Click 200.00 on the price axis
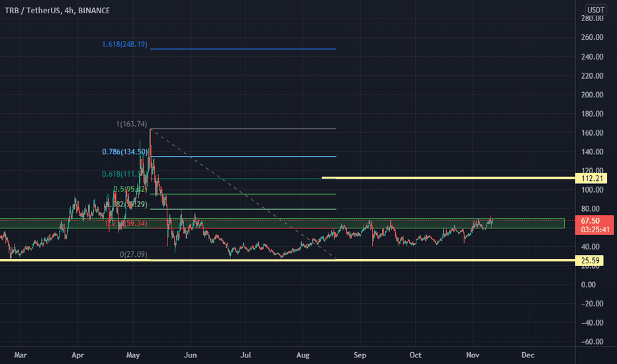 [x=592, y=95]
